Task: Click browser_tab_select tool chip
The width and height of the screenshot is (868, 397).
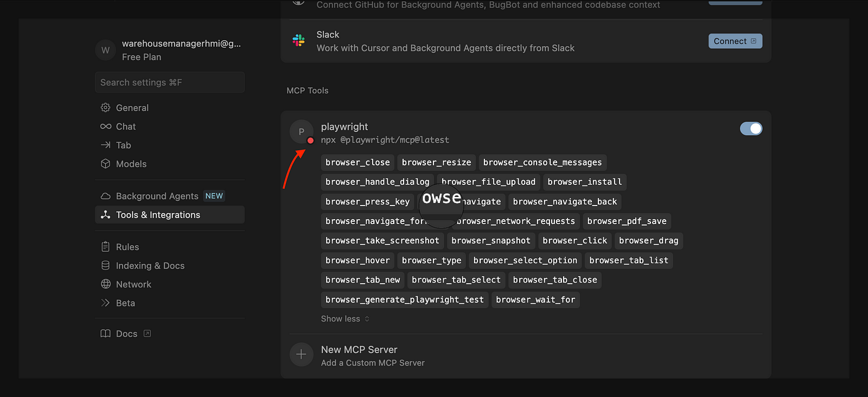Action: click(456, 280)
